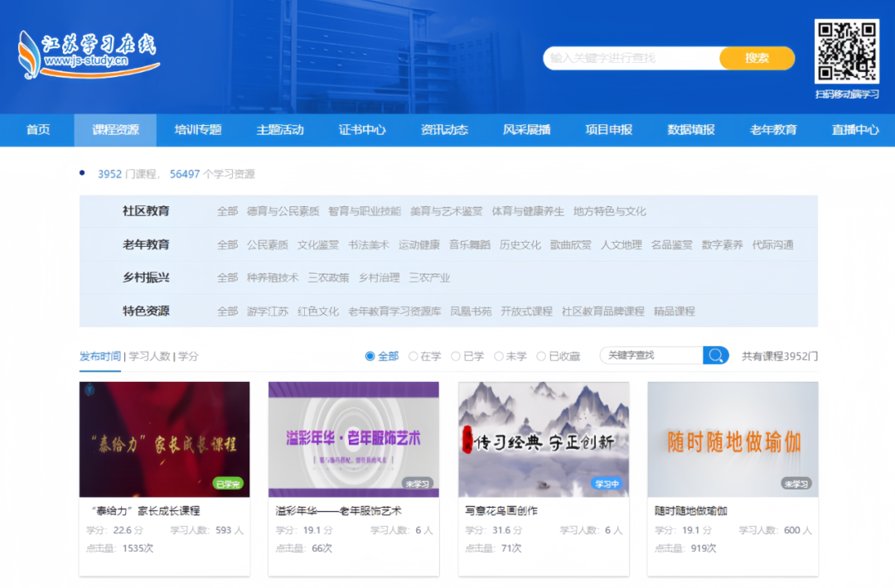The width and height of the screenshot is (895, 588).
Task: Go to the 直播中心 menu item
Action: [x=855, y=130]
